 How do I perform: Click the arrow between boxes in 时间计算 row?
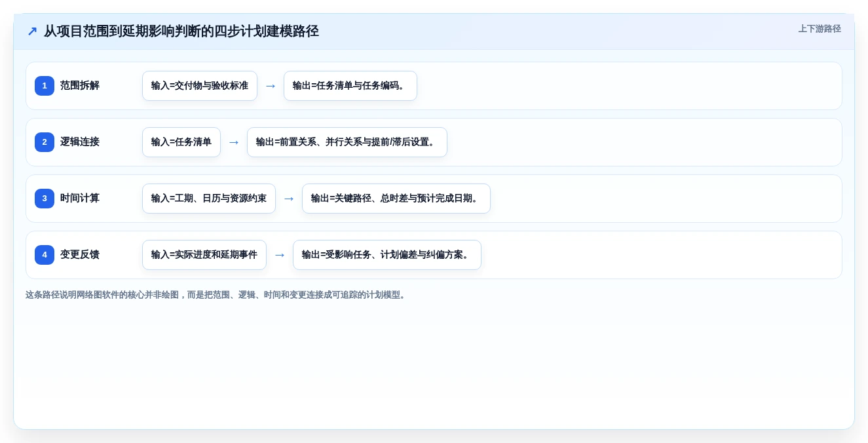click(x=289, y=199)
